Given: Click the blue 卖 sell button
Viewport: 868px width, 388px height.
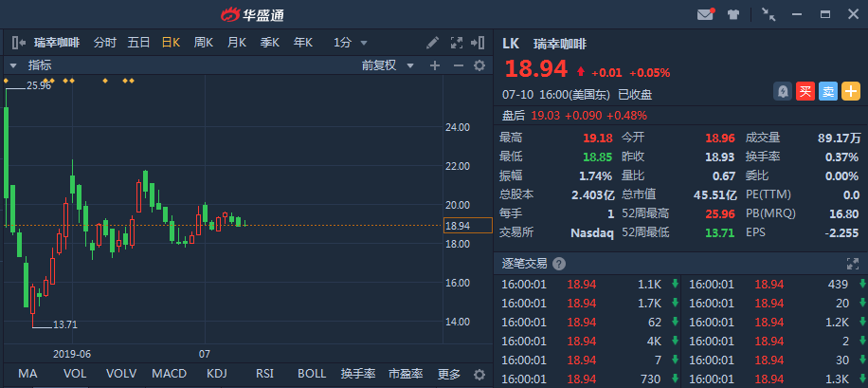Looking at the screenshot, I should point(828,91).
